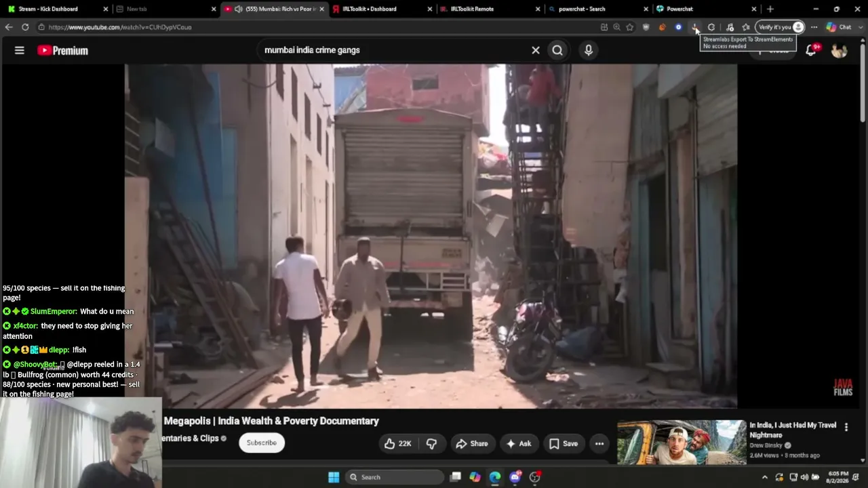Ask about this video
Image resolution: width=868 pixels, height=488 pixels.
click(x=519, y=443)
